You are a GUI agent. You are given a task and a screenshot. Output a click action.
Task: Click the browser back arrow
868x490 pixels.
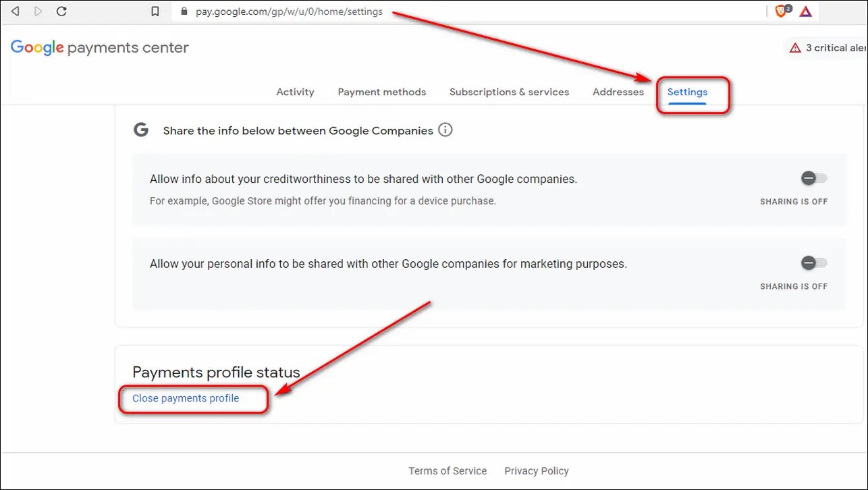pyautogui.click(x=16, y=11)
